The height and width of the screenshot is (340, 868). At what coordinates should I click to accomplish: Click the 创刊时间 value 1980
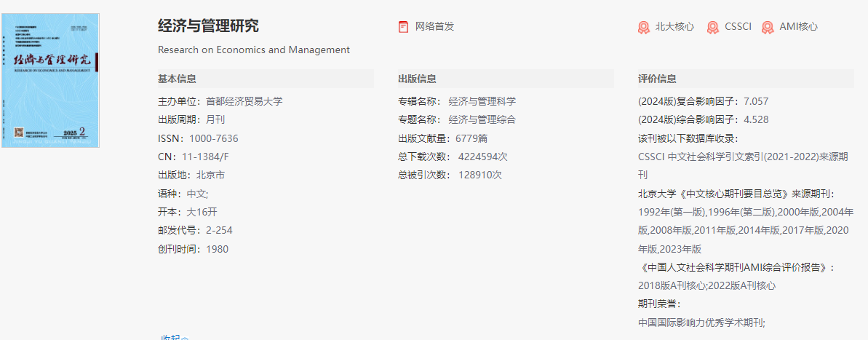pos(217,249)
